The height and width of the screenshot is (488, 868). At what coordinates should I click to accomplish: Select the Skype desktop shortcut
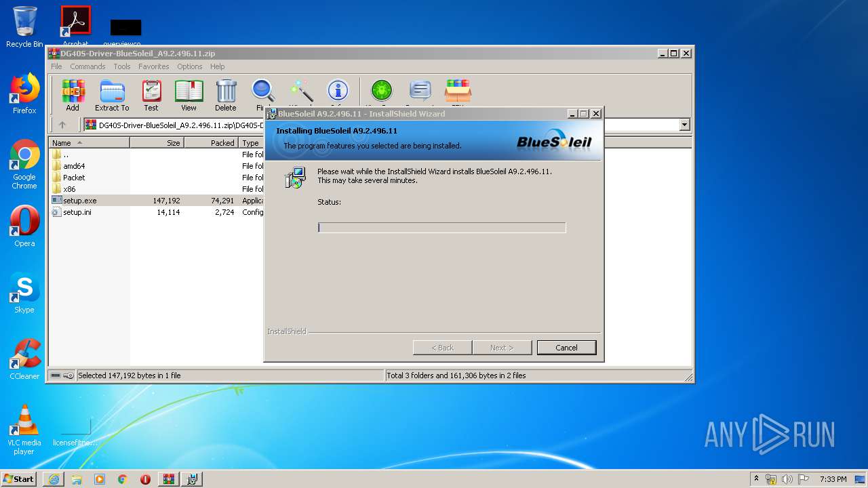pos(24,293)
